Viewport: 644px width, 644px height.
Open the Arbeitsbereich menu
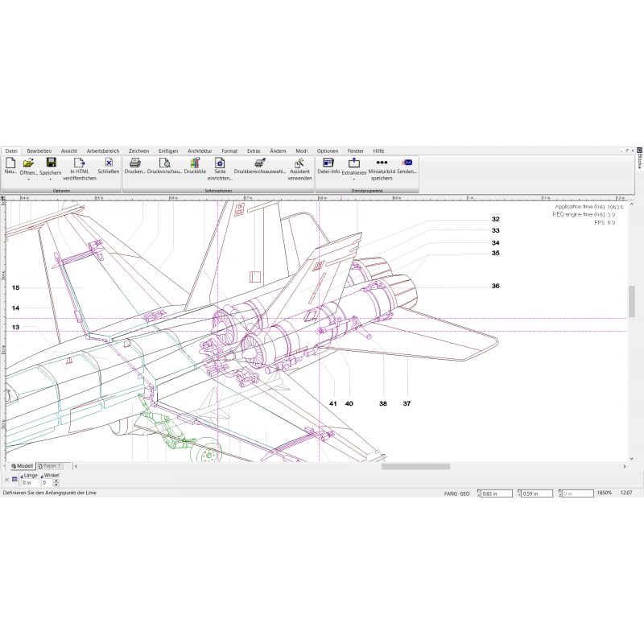103,151
